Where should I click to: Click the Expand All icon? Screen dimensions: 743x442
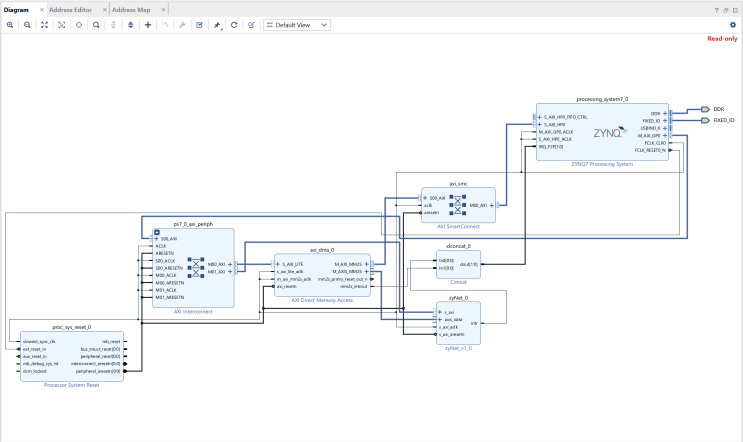click(x=131, y=25)
